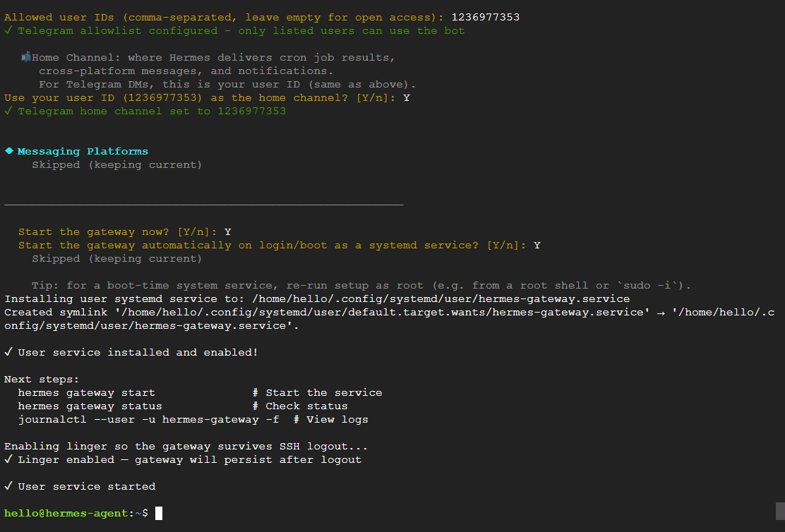Click 'User service started' line
The image size is (785, 532).
80,486
